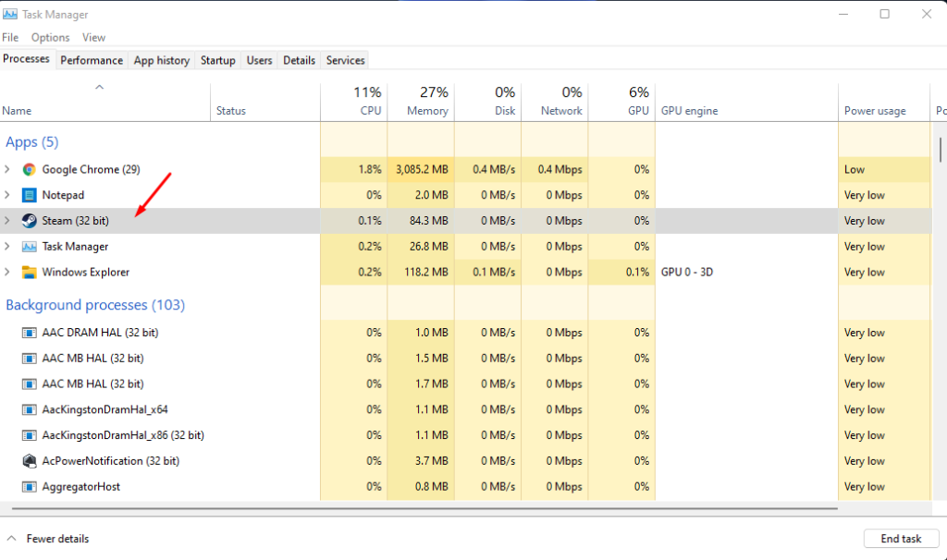This screenshot has height=560, width=947.
Task: Collapse view using Fewer details chevron
Action: point(11,538)
